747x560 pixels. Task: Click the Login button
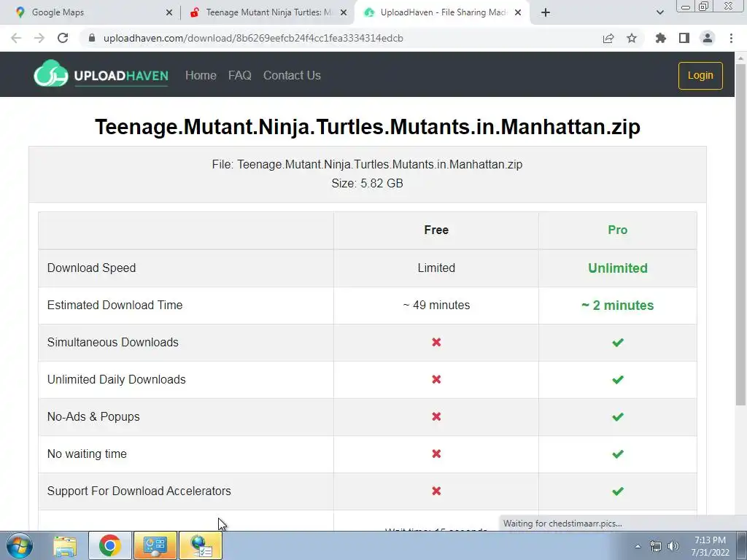point(700,75)
